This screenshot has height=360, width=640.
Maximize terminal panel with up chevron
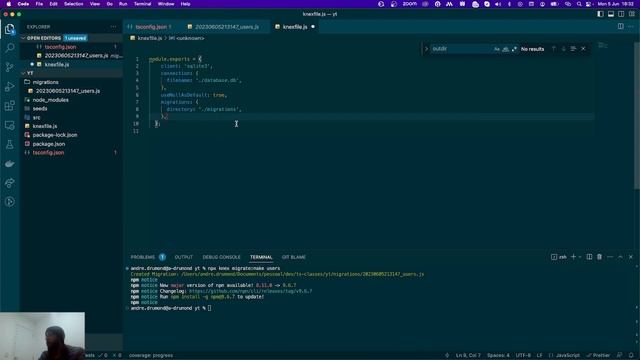(x=620, y=257)
